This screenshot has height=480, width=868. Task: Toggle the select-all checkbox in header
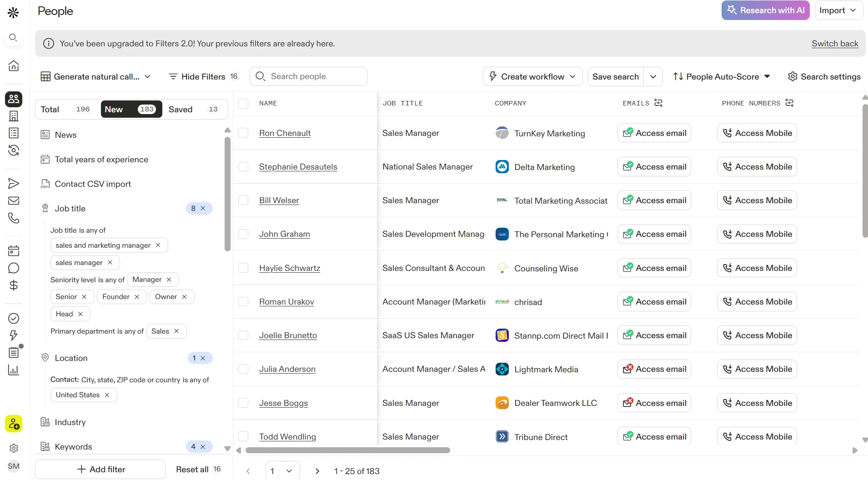[243, 103]
